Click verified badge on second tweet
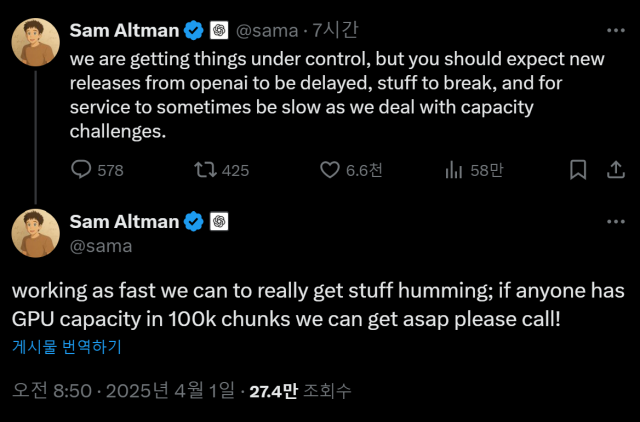 click(193, 222)
